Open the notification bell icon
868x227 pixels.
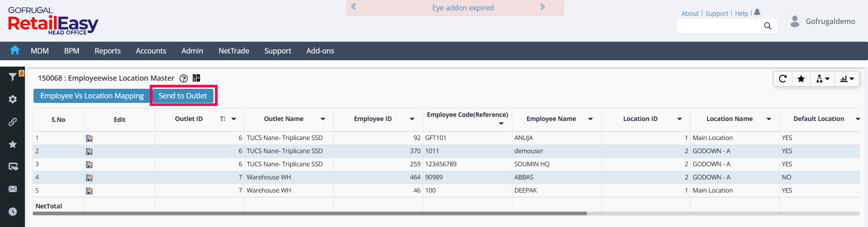tap(757, 13)
